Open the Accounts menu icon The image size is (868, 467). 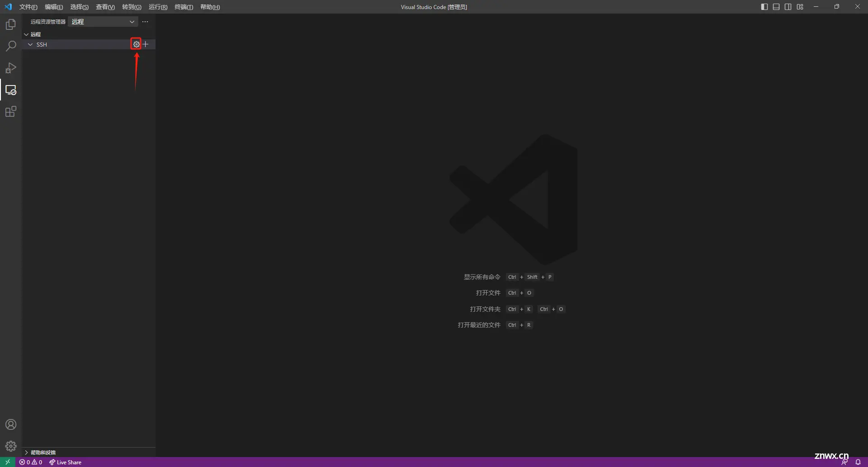coord(11,424)
